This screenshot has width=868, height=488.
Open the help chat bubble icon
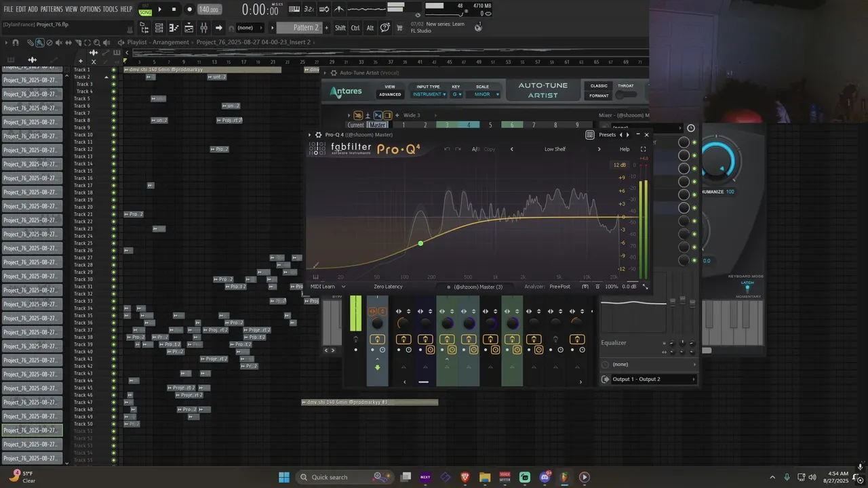tap(385, 28)
